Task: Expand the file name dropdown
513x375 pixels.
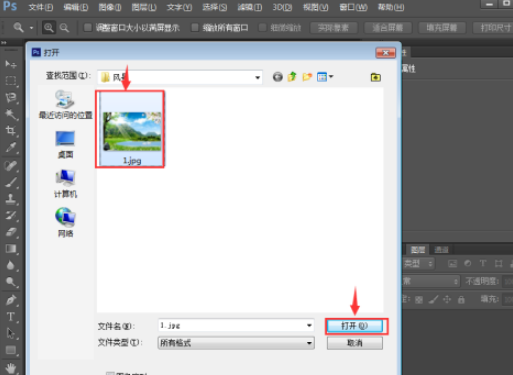Action: pos(309,325)
